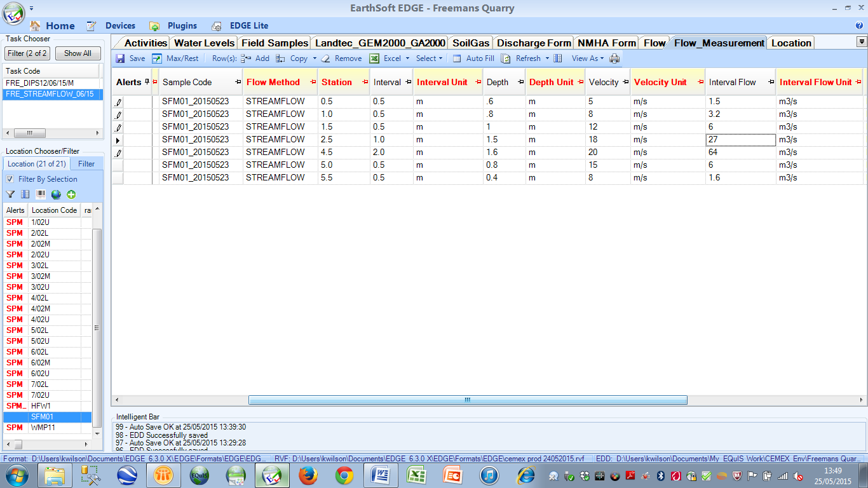Click the Show All button
868x488 pixels.
point(78,53)
